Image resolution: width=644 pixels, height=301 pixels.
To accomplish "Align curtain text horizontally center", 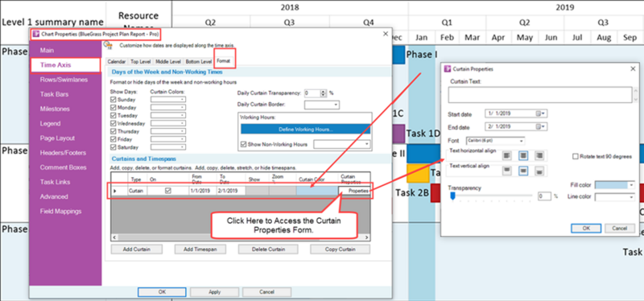I will click(522, 155).
